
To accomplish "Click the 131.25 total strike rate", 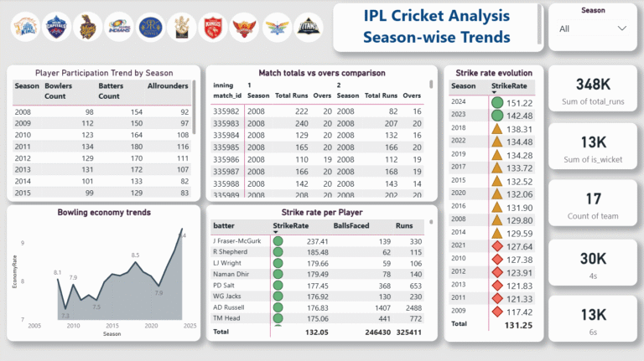I will point(518,325).
